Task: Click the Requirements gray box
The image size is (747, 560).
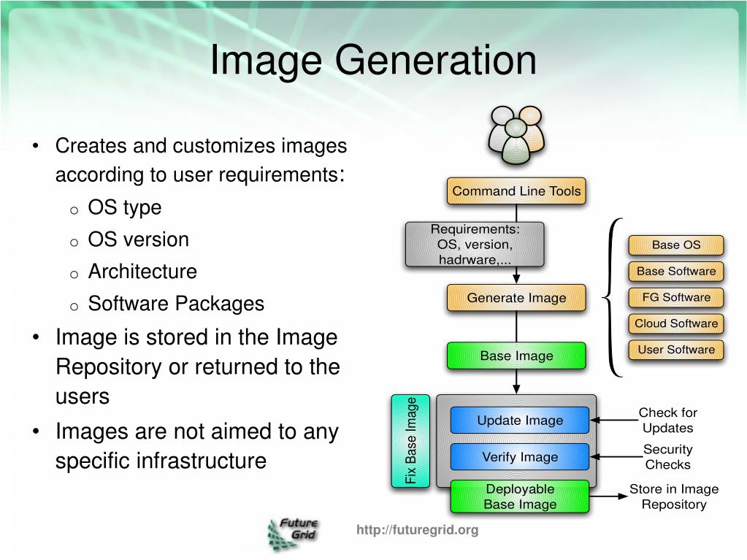Action: point(475,245)
